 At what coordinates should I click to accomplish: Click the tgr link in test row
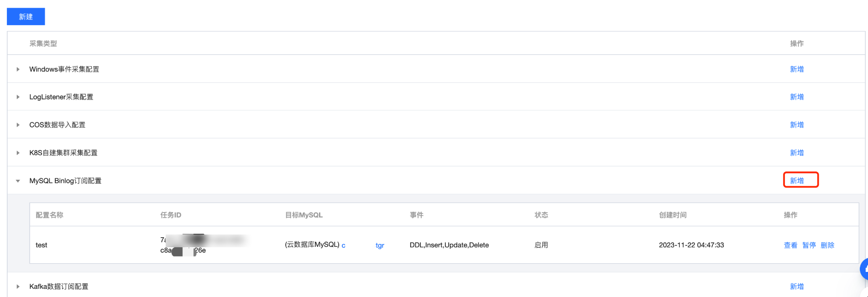point(380,245)
